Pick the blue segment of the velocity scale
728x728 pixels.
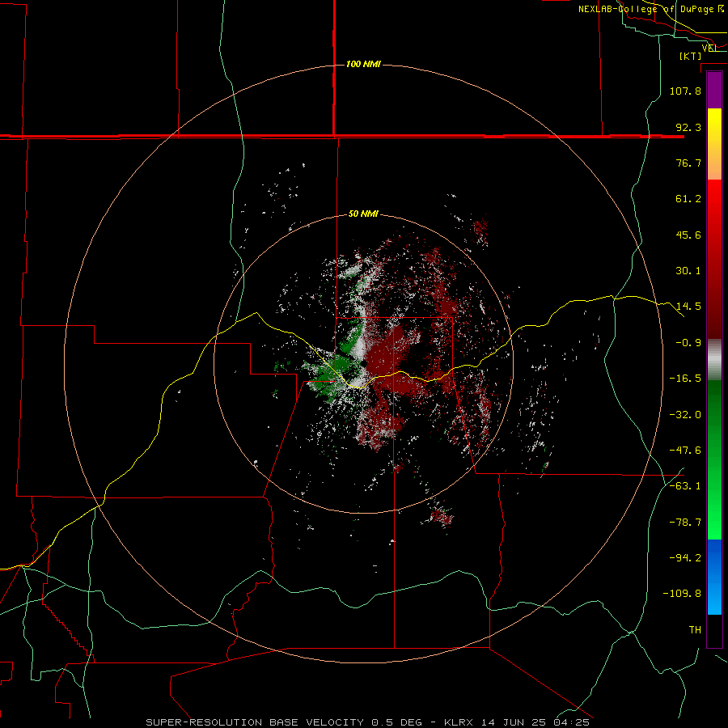click(714, 577)
